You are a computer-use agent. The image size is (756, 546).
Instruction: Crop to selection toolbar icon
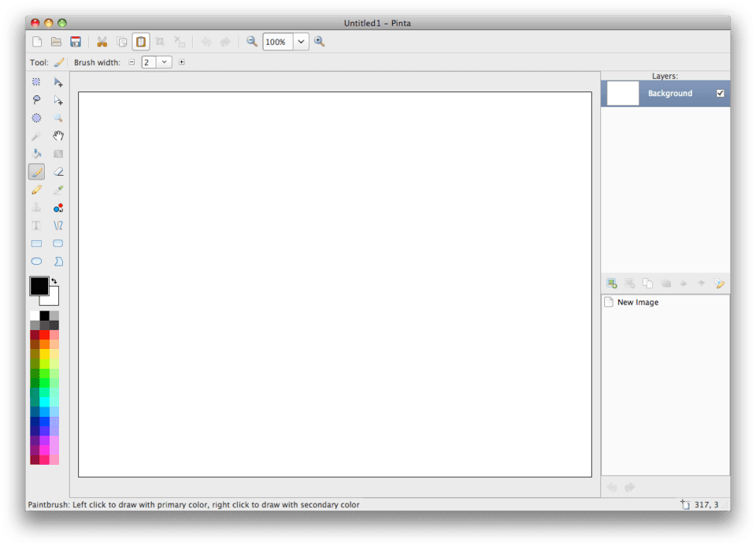coord(160,42)
